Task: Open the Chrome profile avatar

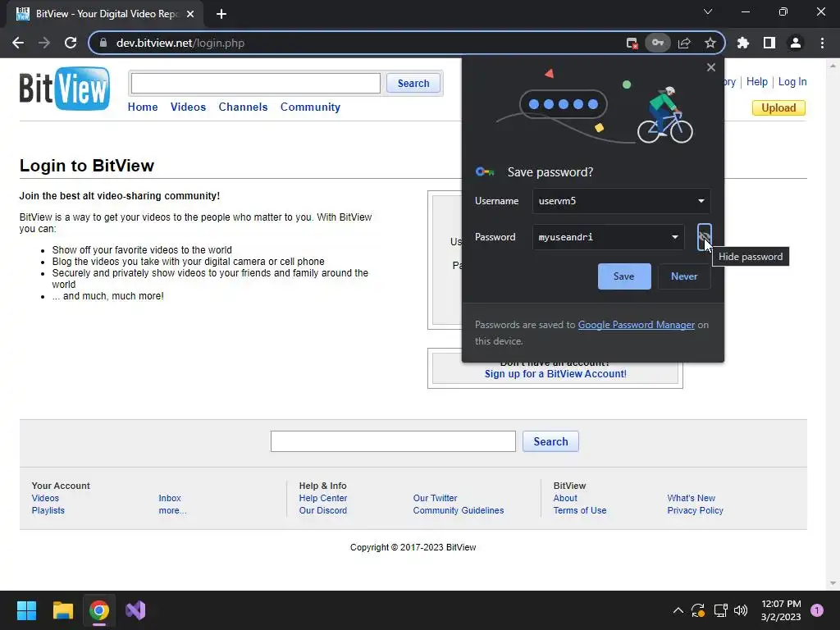Action: (796, 43)
